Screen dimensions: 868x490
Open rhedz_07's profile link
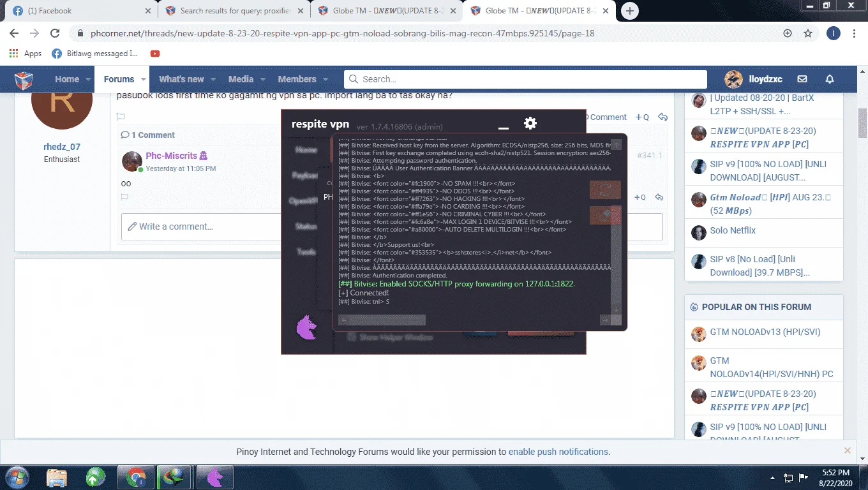pyautogui.click(x=62, y=147)
